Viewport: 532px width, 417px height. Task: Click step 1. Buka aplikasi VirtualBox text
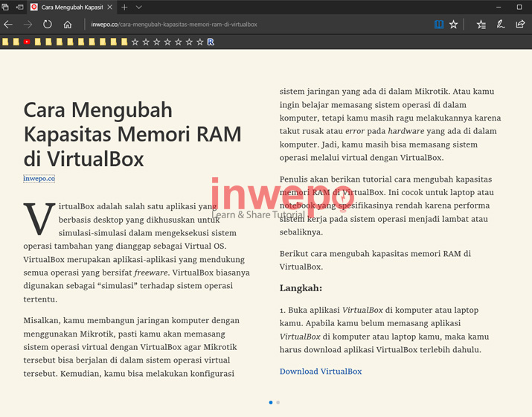[384, 330]
